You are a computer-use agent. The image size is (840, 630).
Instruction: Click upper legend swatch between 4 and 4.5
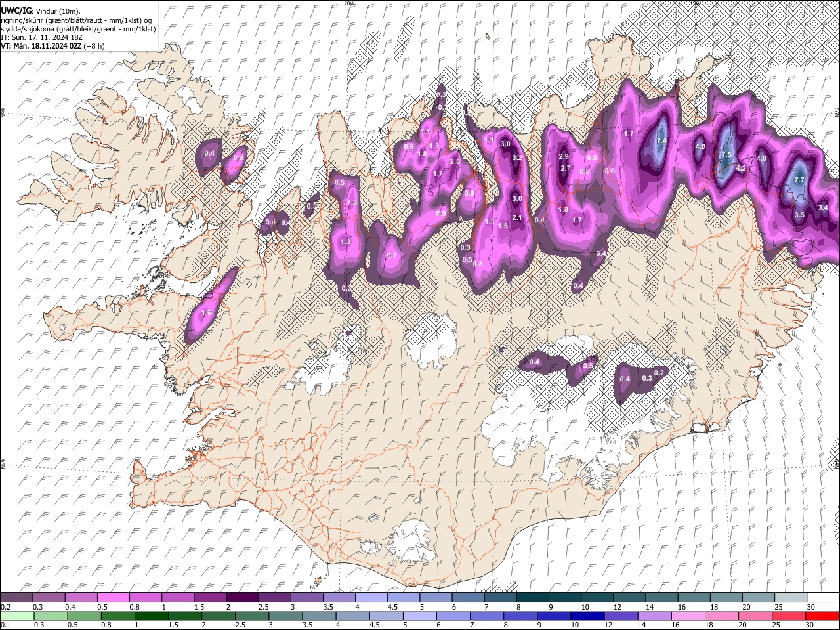[371, 598]
